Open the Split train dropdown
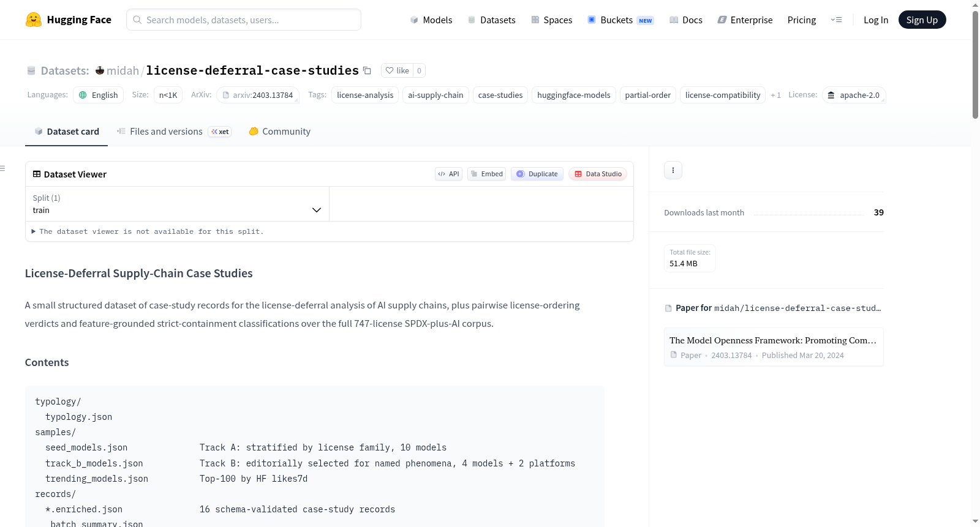This screenshot has width=980, height=527. point(177,204)
